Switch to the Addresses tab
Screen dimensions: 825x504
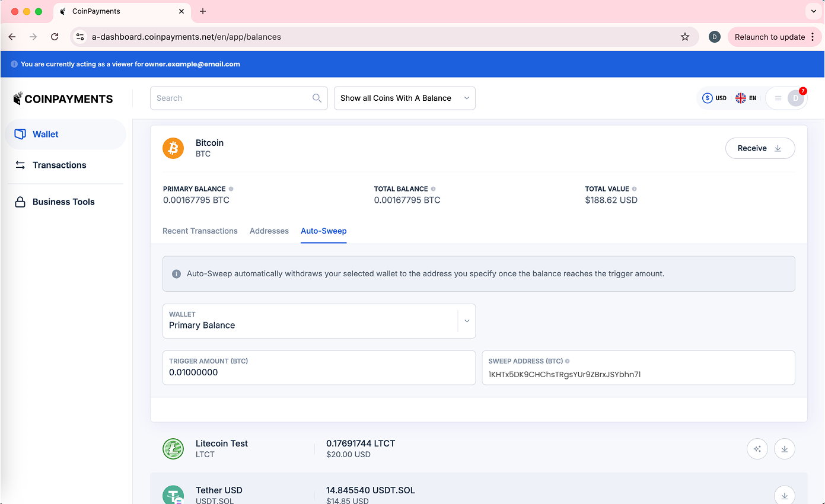269,231
